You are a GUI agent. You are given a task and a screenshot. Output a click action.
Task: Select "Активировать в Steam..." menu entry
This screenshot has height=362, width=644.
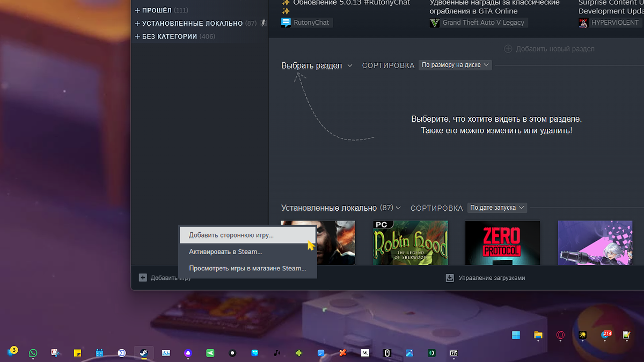coord(247,252)
